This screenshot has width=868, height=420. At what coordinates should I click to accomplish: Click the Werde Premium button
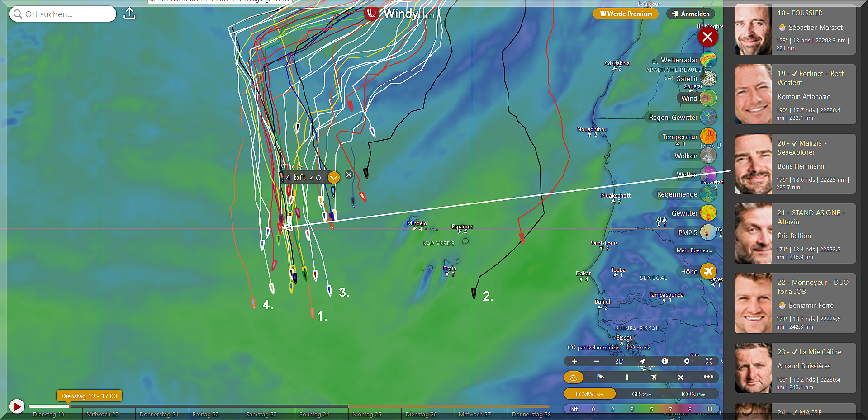click(x=626, y=14)
